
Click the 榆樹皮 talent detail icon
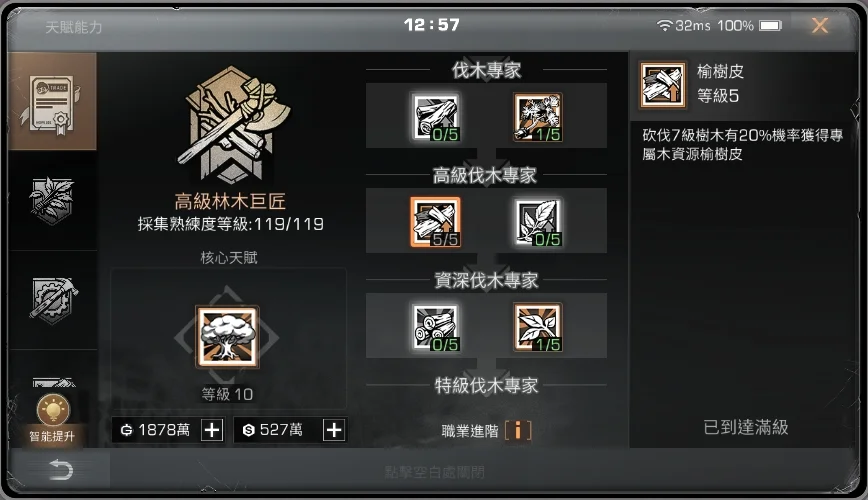[x=663, y=85]
